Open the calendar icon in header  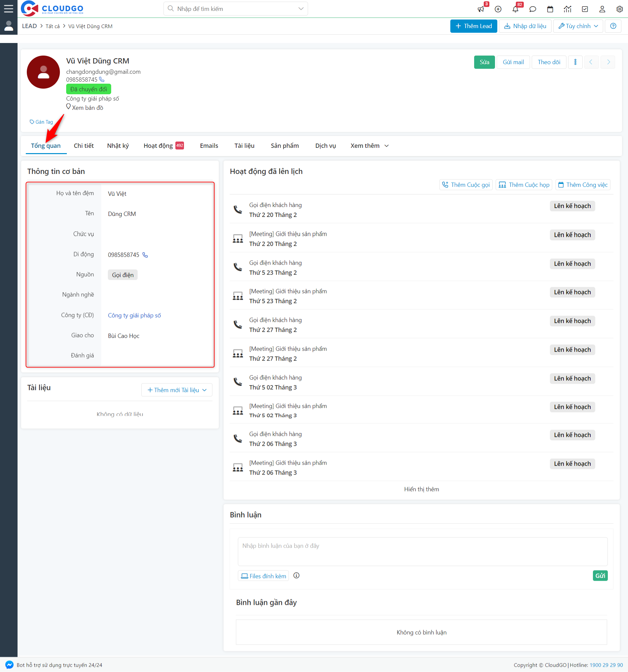(x=550, y=9)
